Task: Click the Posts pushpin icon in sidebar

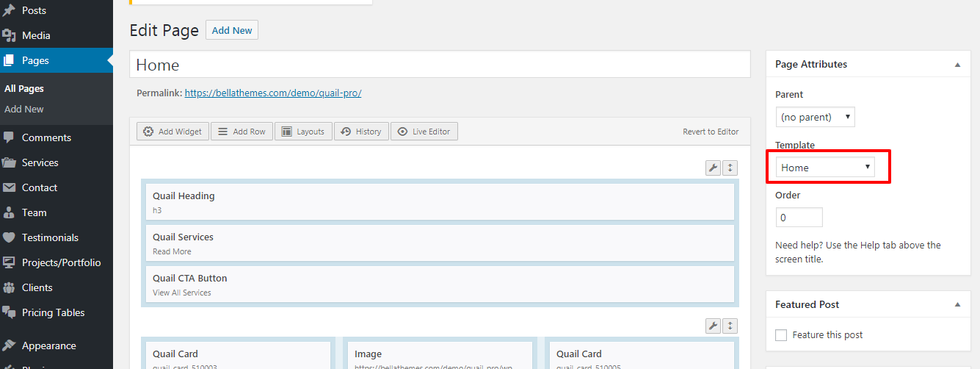Action: [9, 10]
